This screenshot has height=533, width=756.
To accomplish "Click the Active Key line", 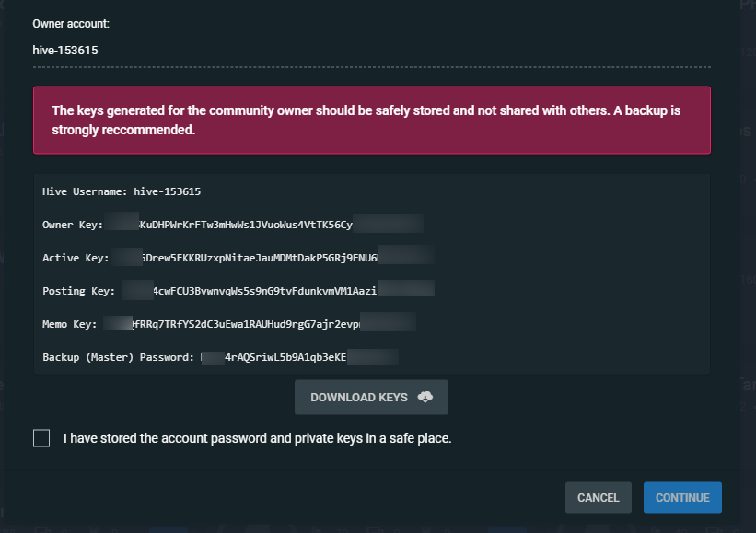I will coord(238,258).
